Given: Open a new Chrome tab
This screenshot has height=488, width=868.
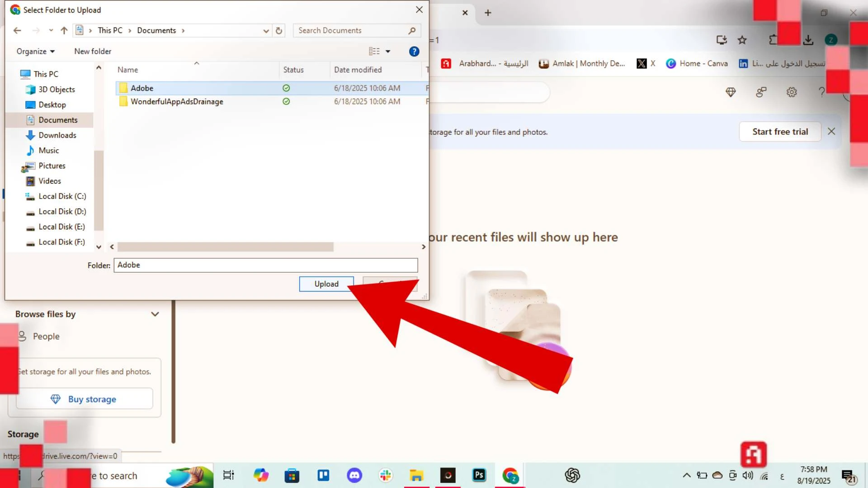Looking at the screenshot, I should coord(488,13).
